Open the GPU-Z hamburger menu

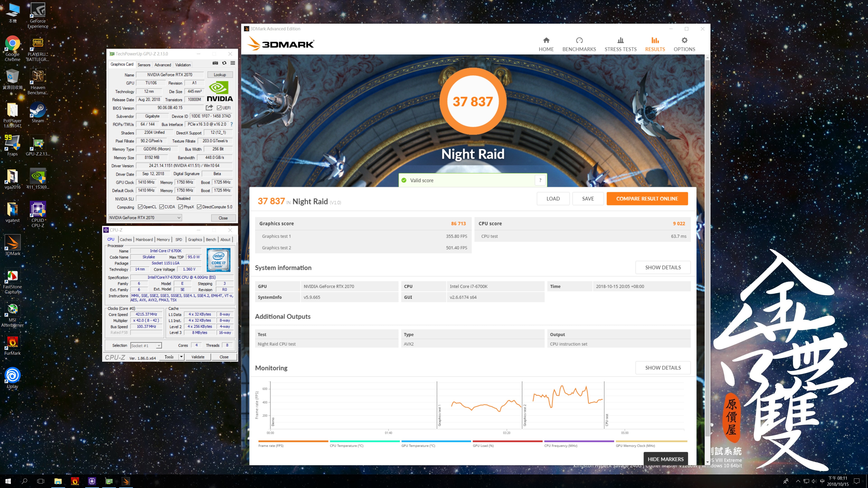pyautogui.click(x=233, y=63)
